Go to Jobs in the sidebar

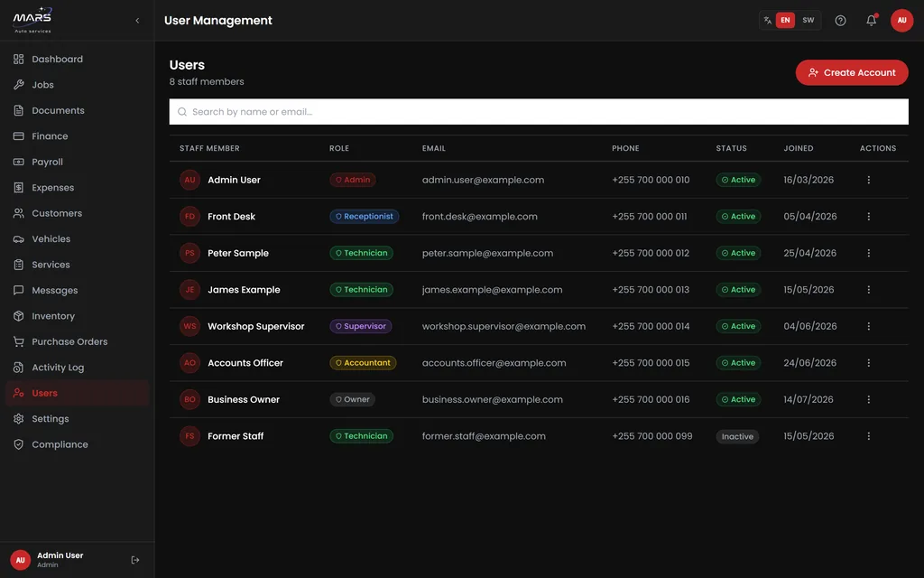(x=78, y=85)
